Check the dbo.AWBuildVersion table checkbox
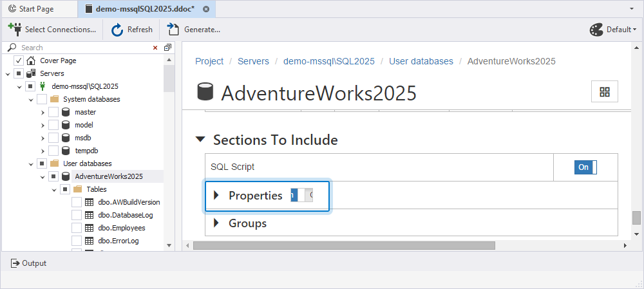The image size is (644, 289). tap(77, 202)
